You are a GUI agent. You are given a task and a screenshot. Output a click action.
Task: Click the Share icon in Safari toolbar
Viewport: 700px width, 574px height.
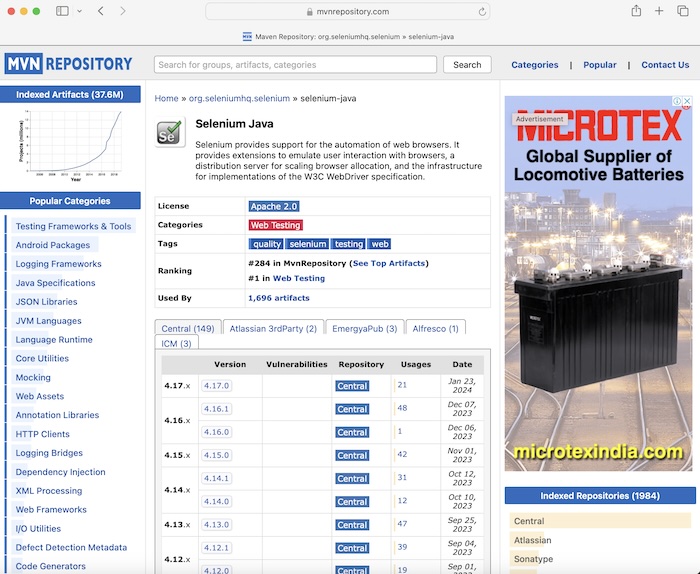636,11
